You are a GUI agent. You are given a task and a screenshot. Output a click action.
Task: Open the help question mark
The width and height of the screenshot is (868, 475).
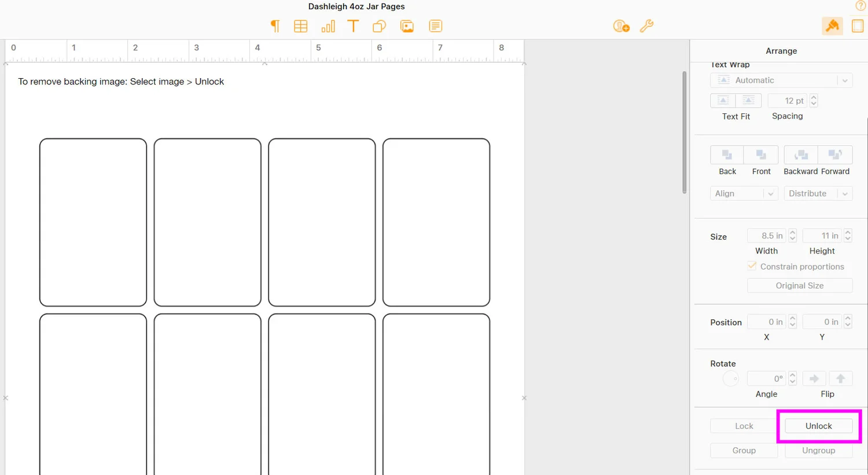[x=861, y=6]
